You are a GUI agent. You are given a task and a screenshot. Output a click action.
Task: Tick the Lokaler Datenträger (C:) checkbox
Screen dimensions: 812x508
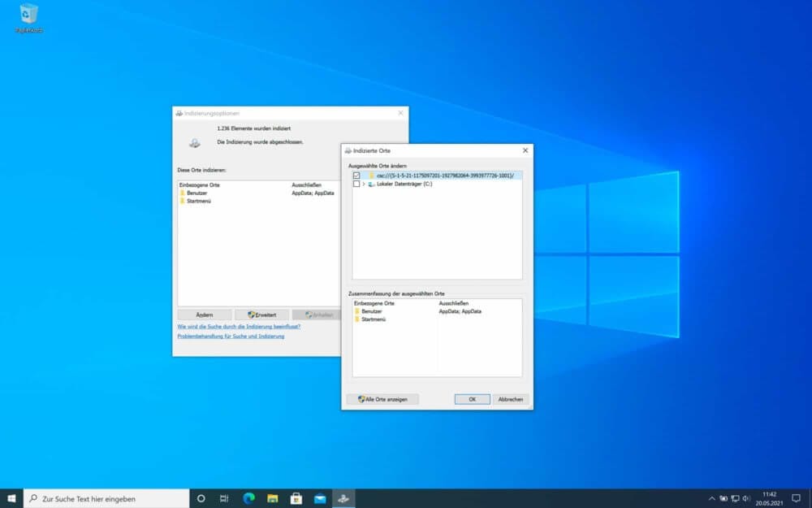356,184
